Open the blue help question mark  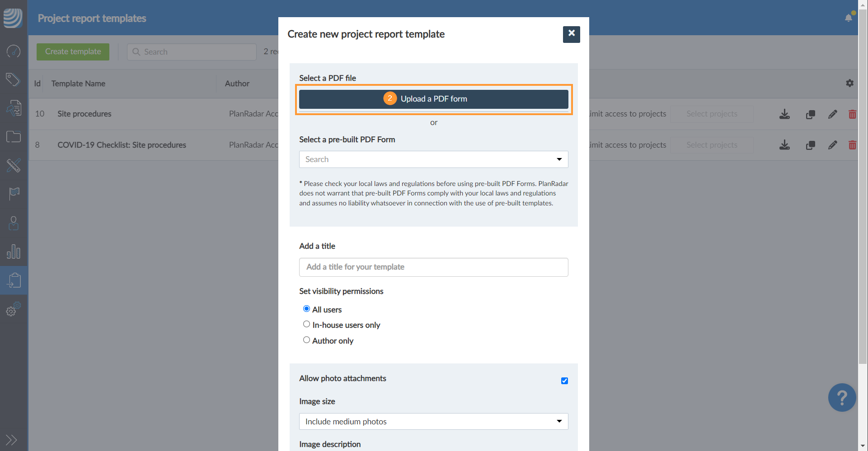point(842,398)
